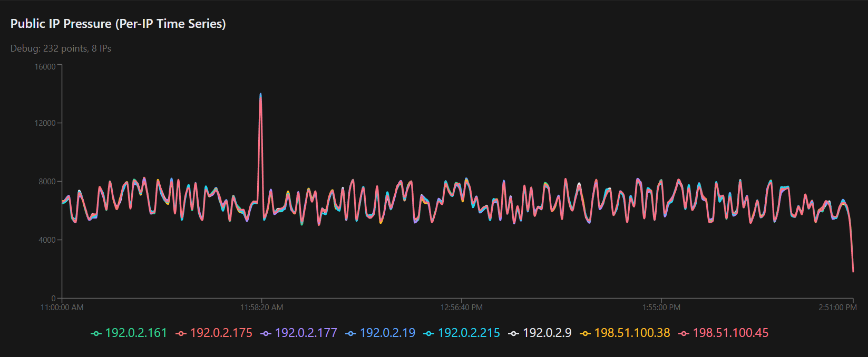Click the 12:56:40 PM time axis label
The height and width of the screenshot is (357, 868).
pyautogui.click(x=462, y=308)
